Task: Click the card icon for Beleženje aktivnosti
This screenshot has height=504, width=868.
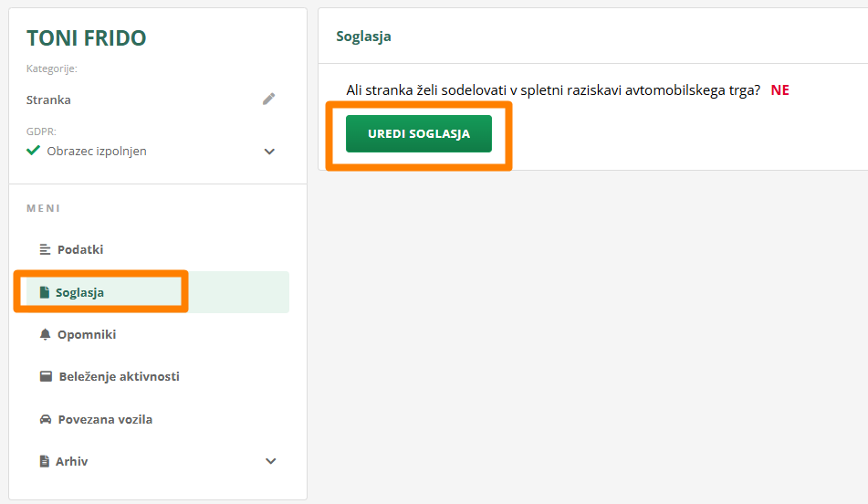Action: 46,376
